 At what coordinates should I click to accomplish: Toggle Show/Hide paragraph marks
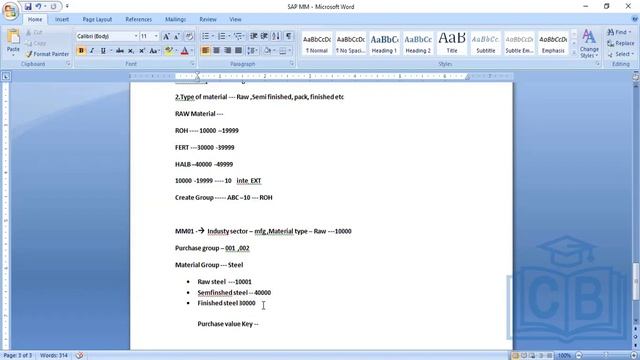[289, 36]
